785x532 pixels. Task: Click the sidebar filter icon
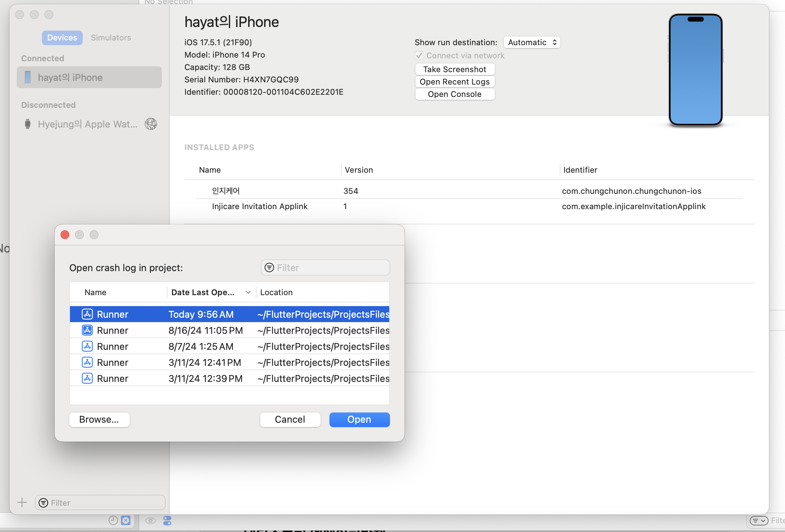43,502
